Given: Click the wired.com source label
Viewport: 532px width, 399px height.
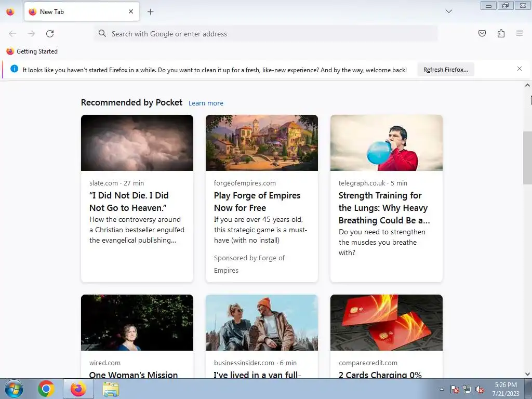Looking at the screenshot, I should coord(104,363).
